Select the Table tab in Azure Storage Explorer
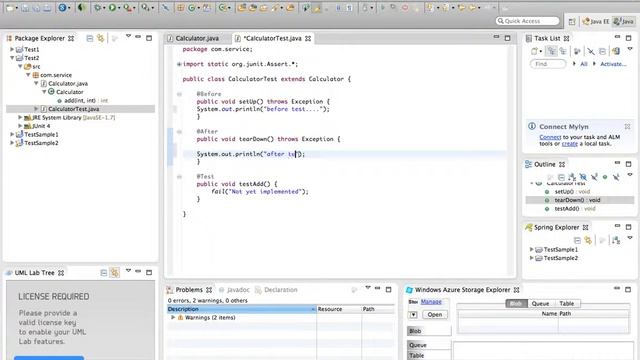The width and height of the screenshot is (640, 360). [x=567, y=304]
